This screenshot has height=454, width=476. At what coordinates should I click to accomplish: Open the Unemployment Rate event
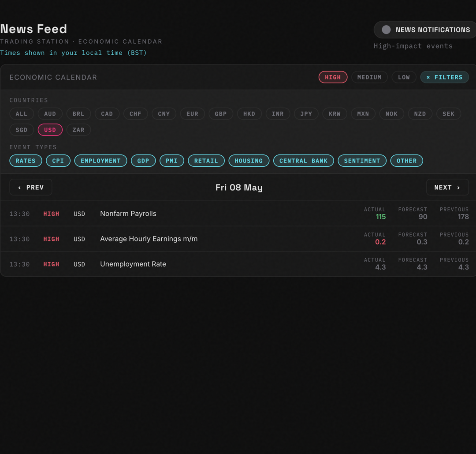click(239, 264)
